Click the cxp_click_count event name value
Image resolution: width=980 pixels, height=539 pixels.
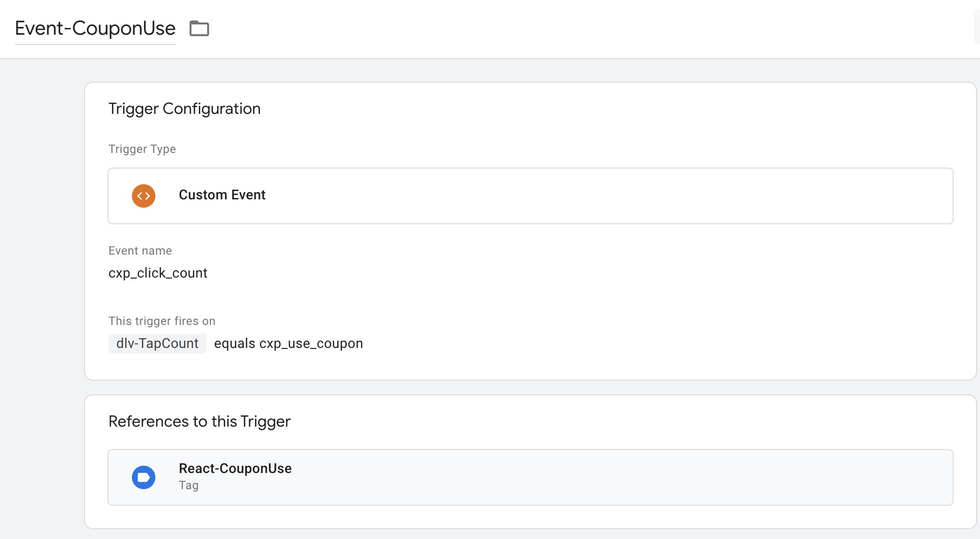[x=158, y=273]
